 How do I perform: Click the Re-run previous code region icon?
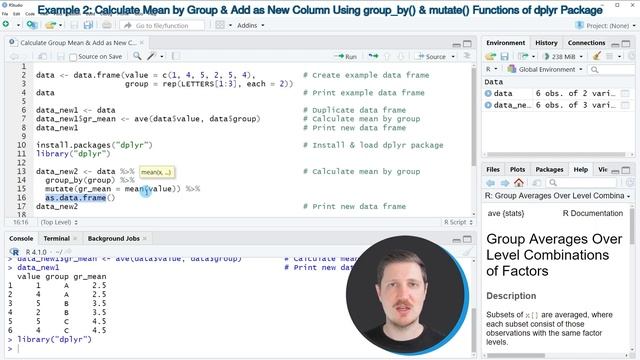373,56
